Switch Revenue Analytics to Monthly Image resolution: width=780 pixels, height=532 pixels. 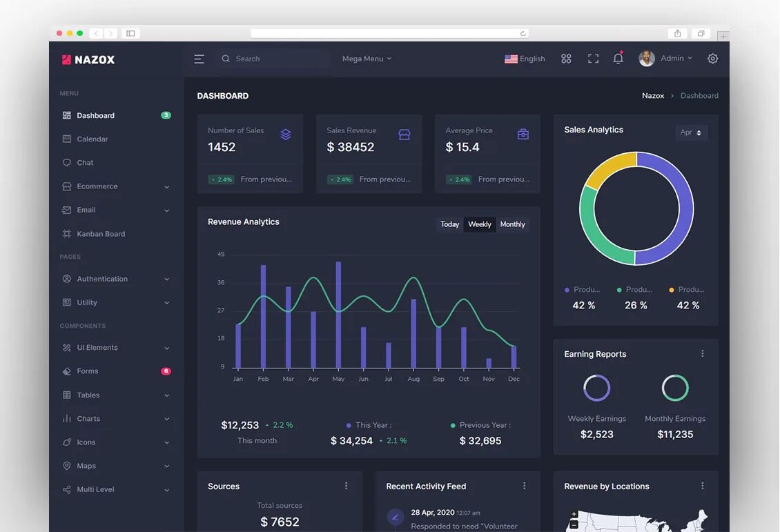click(x=512, y=224)
